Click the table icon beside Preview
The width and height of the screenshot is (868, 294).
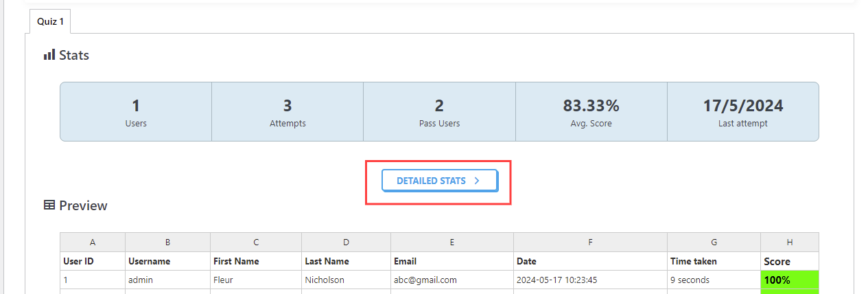click(49, 205)
